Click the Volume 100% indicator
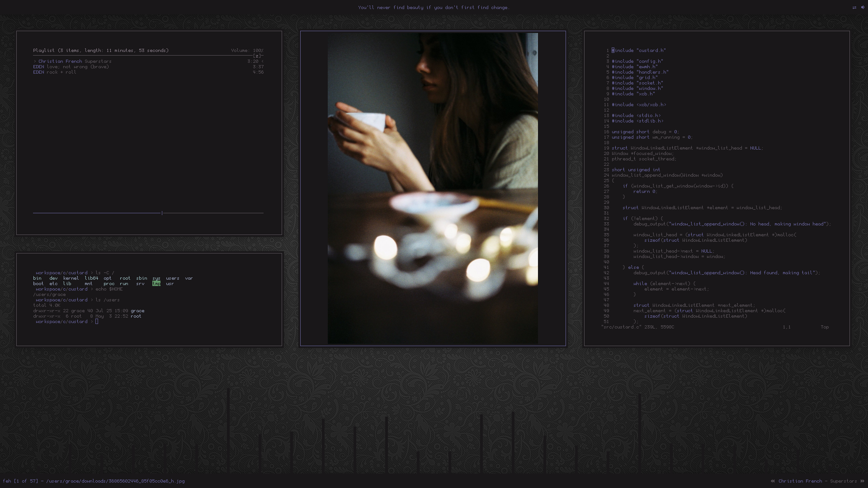The image size is (868, 488). tap(247, 51)
